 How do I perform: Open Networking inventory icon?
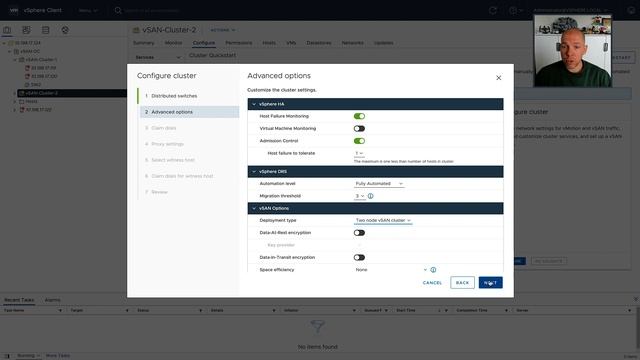click(x=65, y=30)
